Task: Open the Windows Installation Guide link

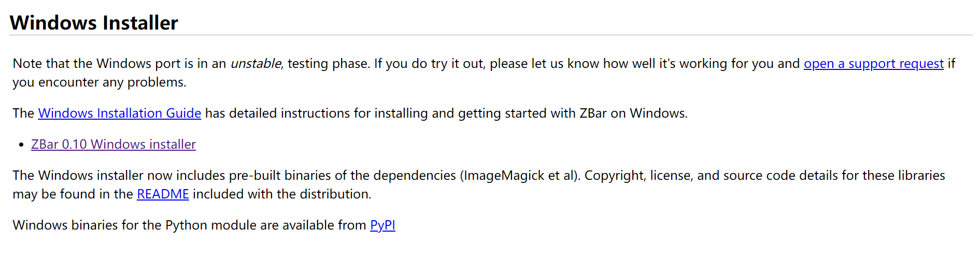Action: click(x=119, y=113)
